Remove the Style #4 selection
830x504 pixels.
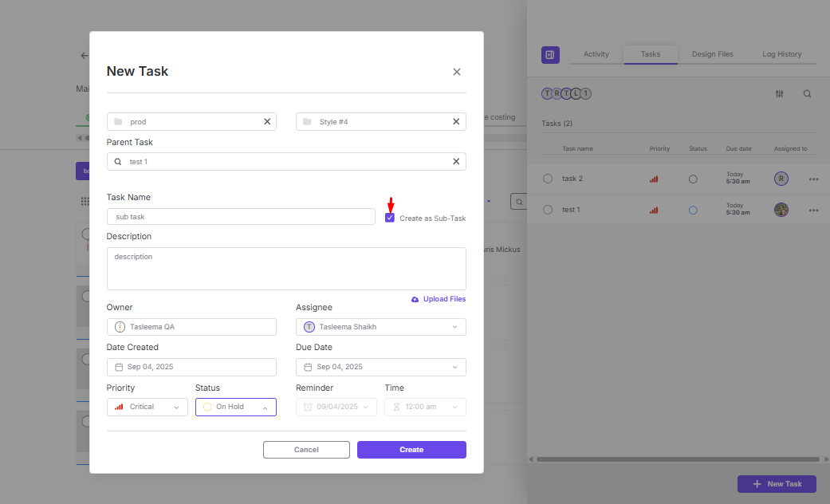coord(456,122)
